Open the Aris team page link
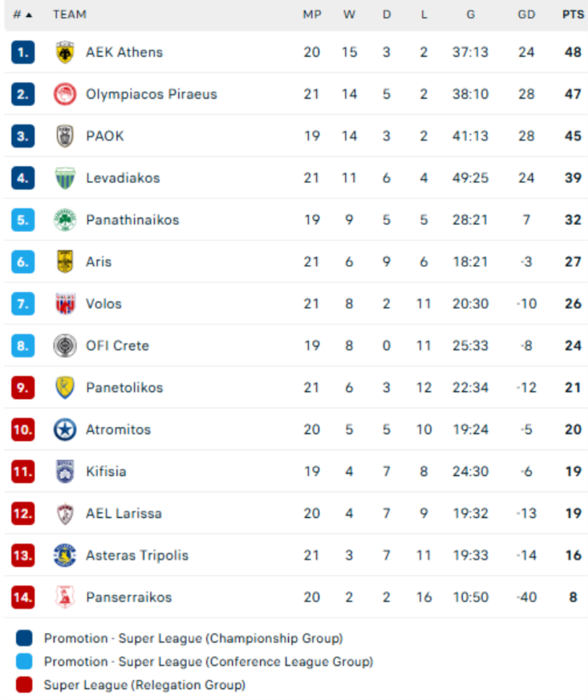The width and height of the screenshot is (588, 700). [99, 262]
